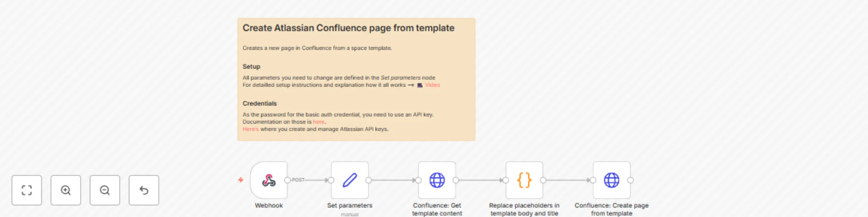Open Confluence: Create page from template node
This screenshot has height=217, width=868.
click(x=612, y=180)
